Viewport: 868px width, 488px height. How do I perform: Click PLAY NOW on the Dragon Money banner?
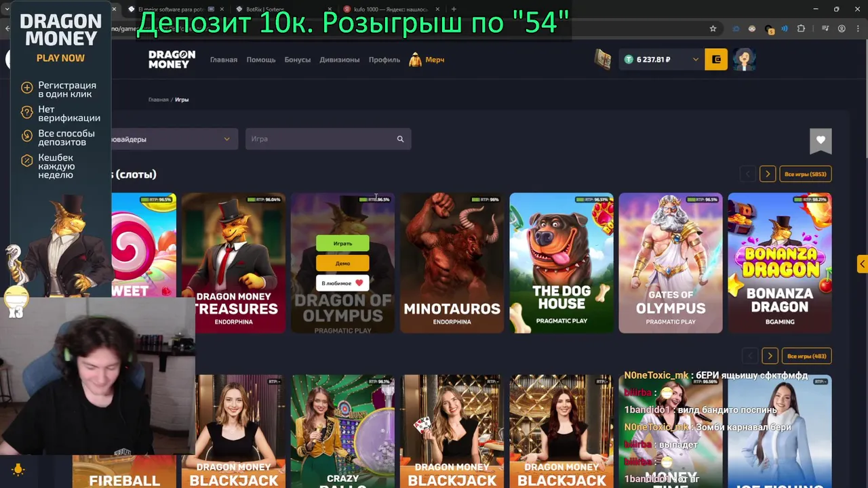tap(60, 58)
